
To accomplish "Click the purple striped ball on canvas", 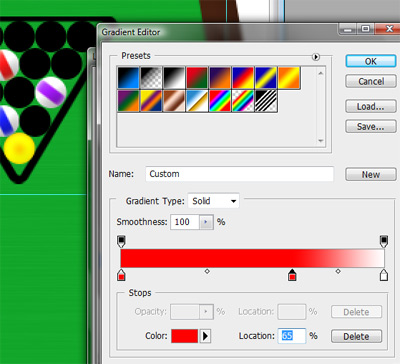I will point(51,92).
